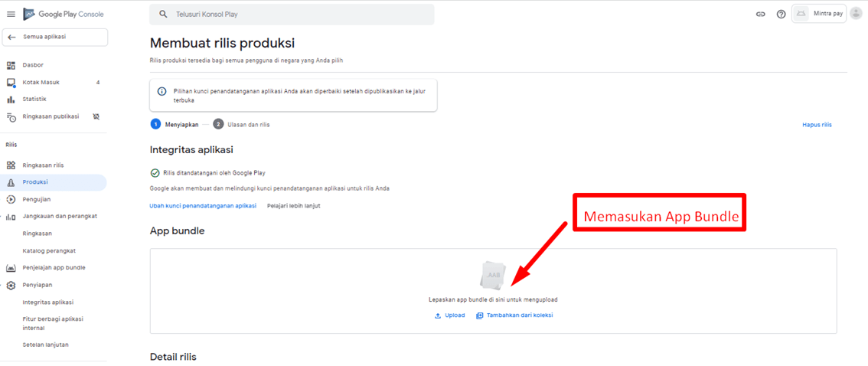
Task: Click the Kotak Masuk inbox icon
Action: click(11, 83)
